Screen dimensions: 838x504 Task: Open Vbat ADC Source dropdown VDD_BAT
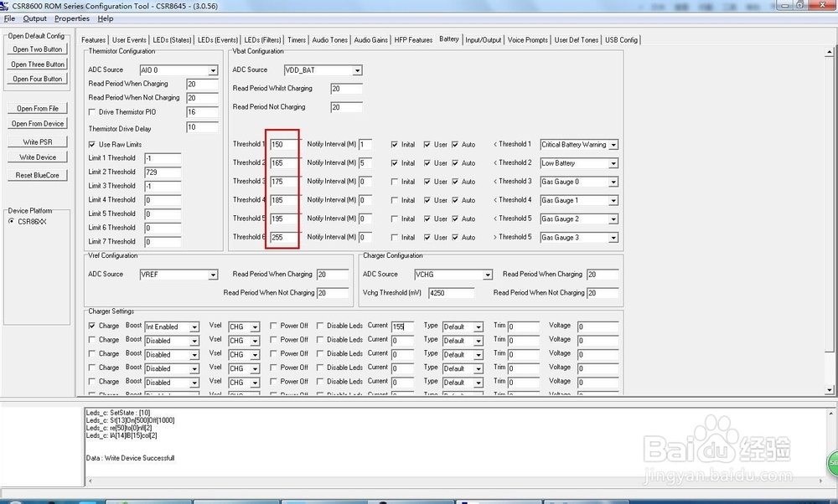[x=357, y=70]
